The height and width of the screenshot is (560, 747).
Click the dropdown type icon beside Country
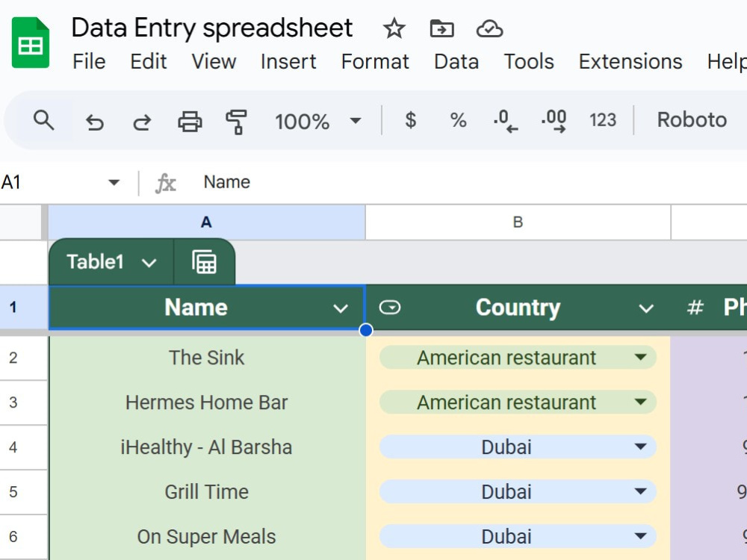[x=390, y=308]
